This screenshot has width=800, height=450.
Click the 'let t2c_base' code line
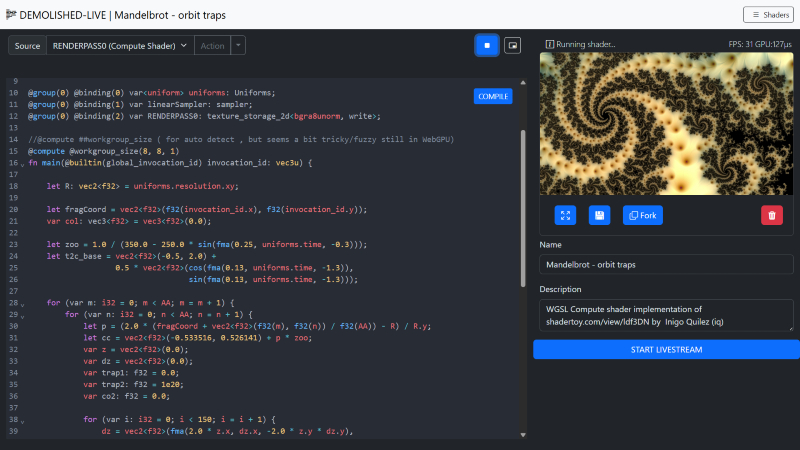point(131,256)
